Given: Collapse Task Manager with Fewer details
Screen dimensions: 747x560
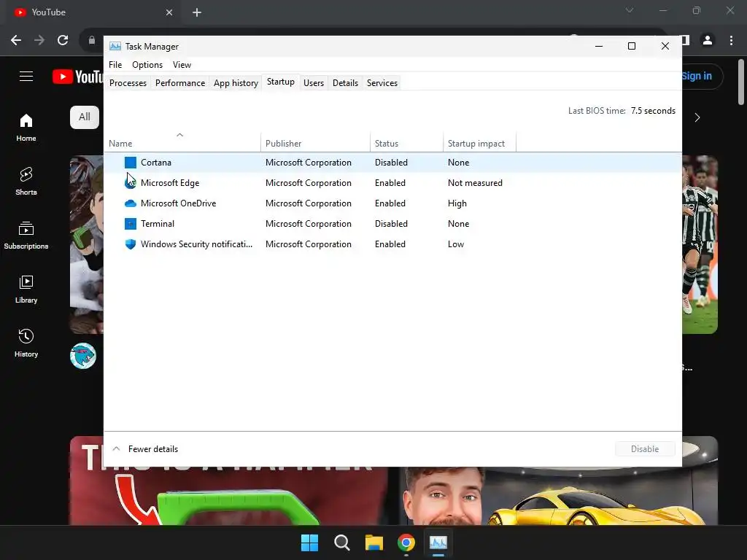Looking at the screenshot, I should pyautogui.click(x=145, y=449).
